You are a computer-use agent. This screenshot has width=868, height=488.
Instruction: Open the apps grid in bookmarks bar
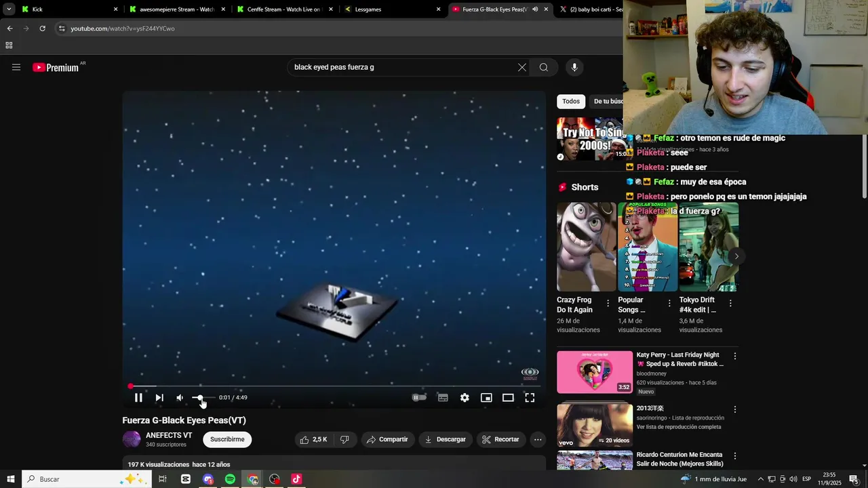(9, 45)
